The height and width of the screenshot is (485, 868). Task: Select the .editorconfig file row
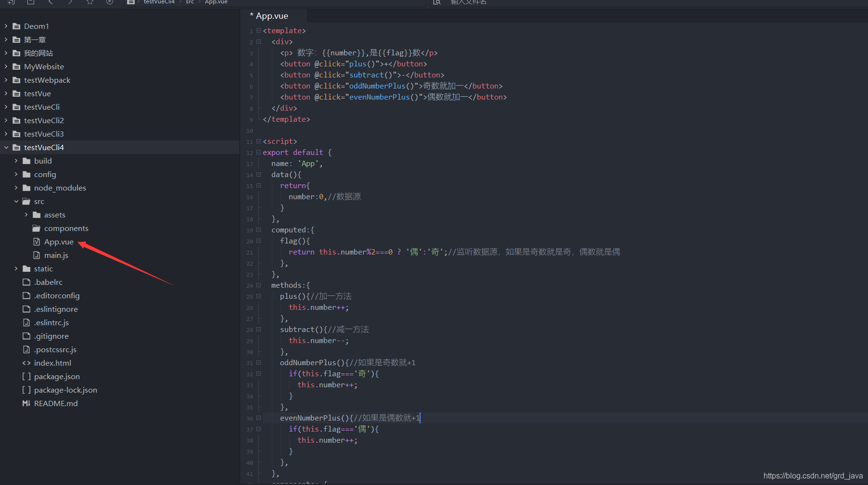pyautogui.click(x=120, y=295)
